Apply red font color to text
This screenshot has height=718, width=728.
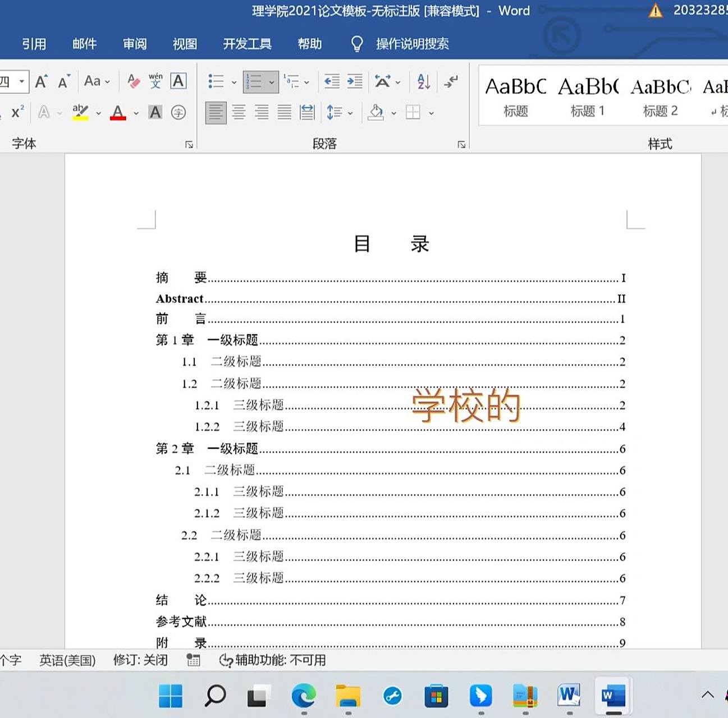click(117, 112)
